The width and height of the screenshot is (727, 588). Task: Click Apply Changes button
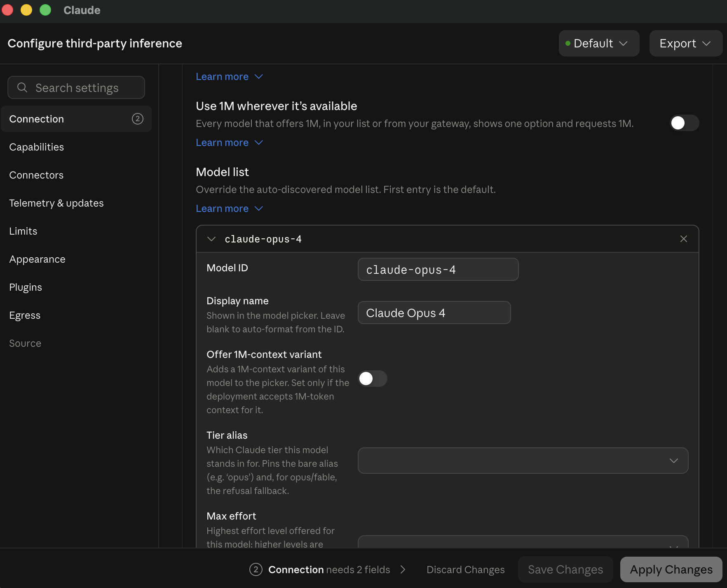(671, 569)
